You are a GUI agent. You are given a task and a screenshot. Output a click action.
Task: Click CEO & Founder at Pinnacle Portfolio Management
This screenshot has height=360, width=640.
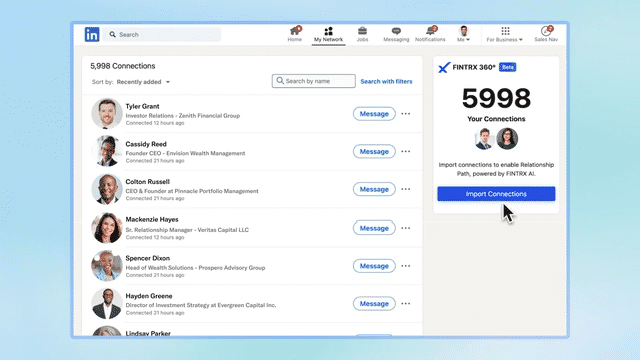(192, 191)
